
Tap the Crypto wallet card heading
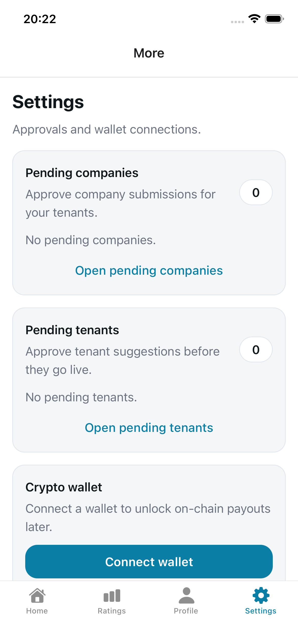[x=64, y=487]
